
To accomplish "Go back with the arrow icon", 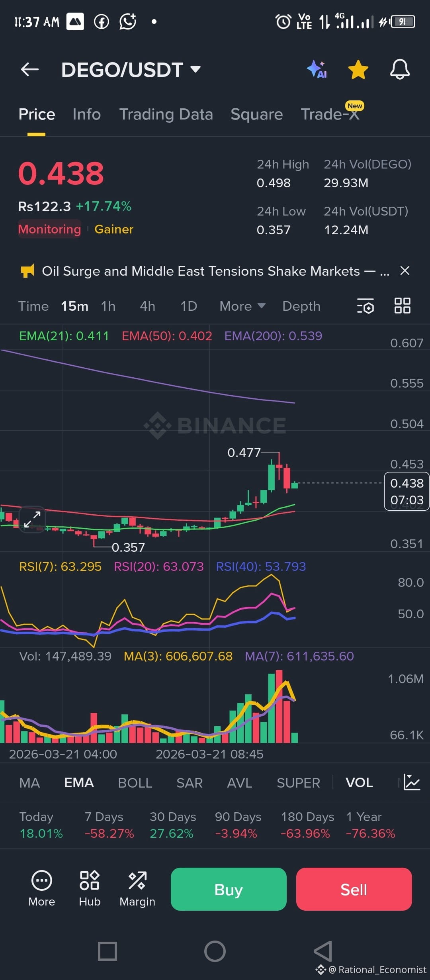I will (x=30, y=69).
